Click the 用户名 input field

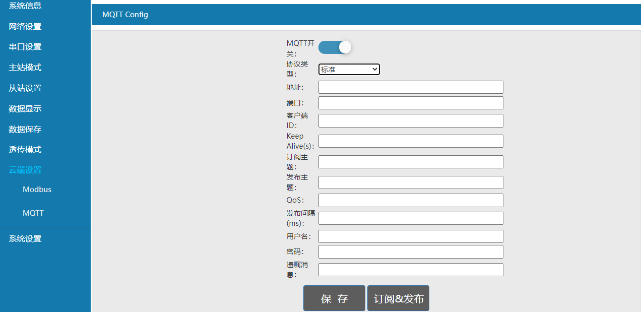pyautogui.click(x=411, y=236)
